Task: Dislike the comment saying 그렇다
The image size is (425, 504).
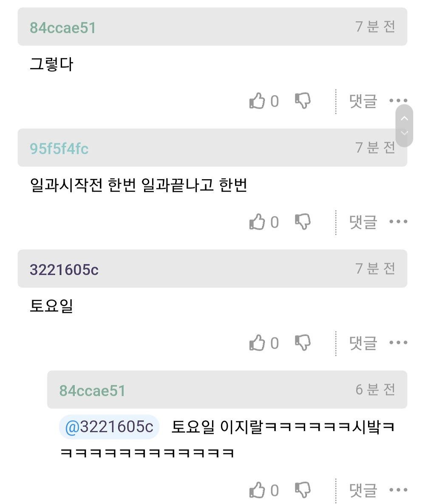Action: pyautogui.click(x=303, y=101)
